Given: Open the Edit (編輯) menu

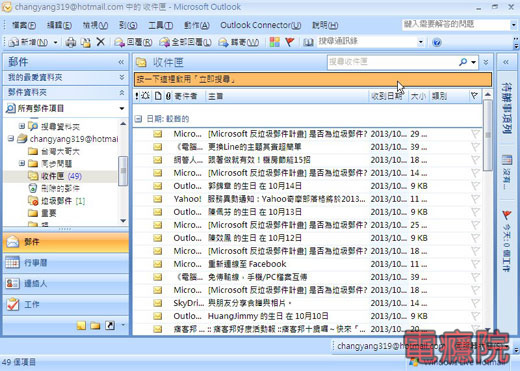Looking at the screenshot, I should point(59,25).
